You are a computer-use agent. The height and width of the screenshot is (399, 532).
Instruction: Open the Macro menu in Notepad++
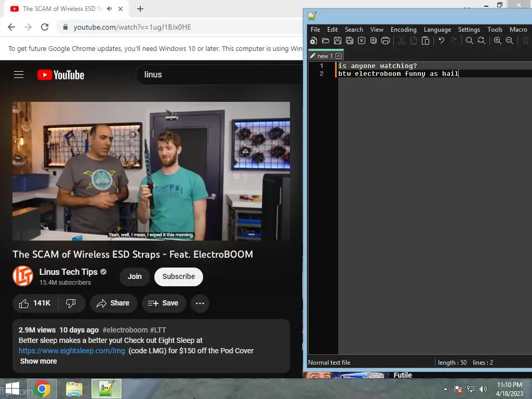[518, 30]
